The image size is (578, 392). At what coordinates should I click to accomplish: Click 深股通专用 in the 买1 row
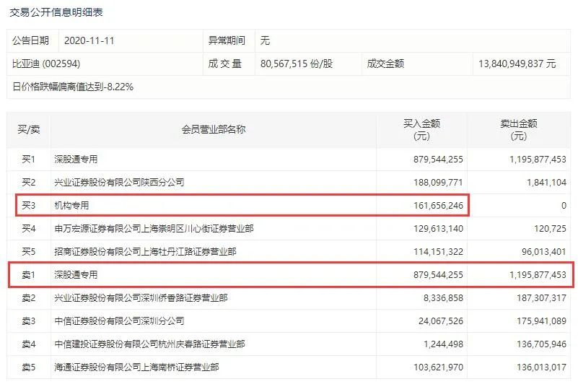[x=76, y=160]
